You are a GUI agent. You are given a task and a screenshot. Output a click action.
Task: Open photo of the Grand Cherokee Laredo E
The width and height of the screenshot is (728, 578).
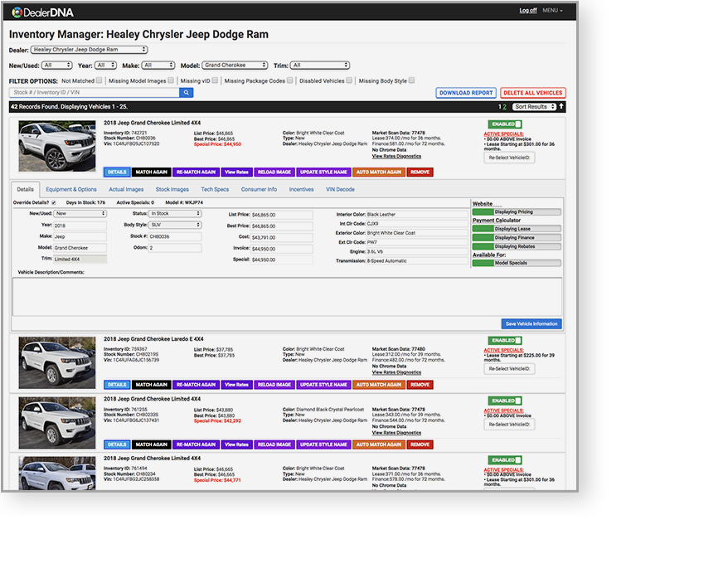pos(57,362)
